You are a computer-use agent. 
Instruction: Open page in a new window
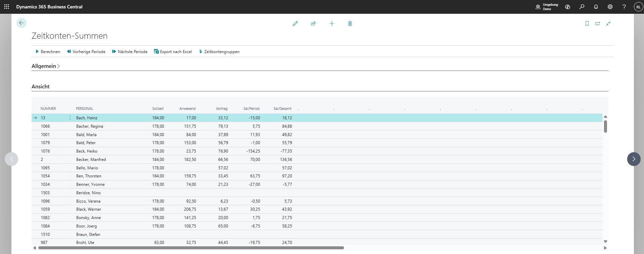[598, 24]
